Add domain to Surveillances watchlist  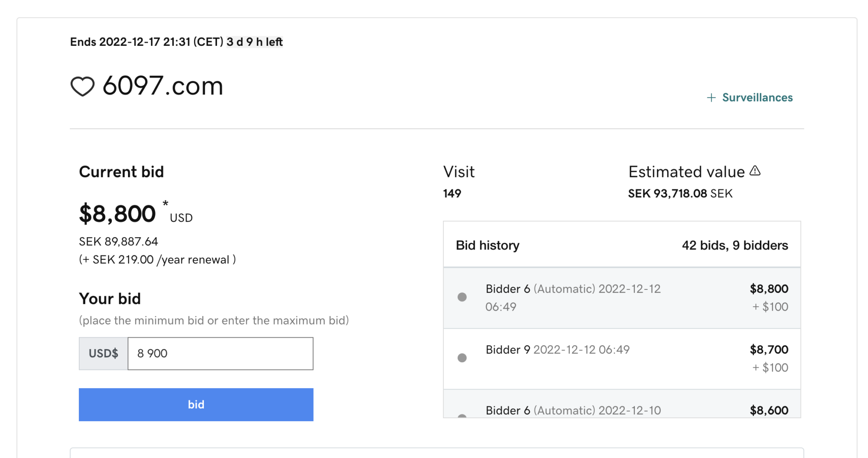749,98
